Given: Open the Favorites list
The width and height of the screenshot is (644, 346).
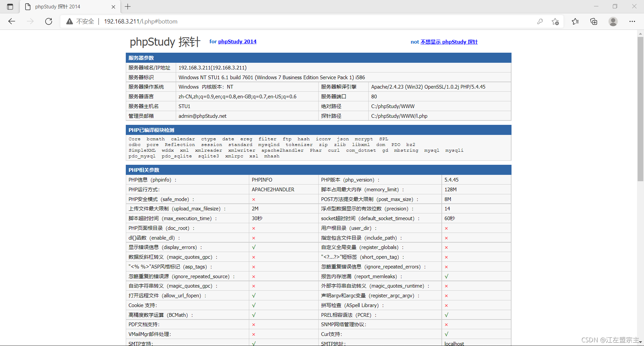Looking at the screenshot, I should click(575, 21).
